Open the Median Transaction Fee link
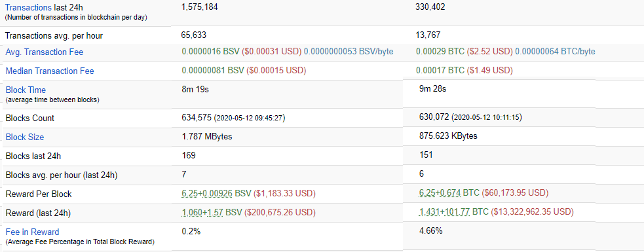 (x=50, y=71)
